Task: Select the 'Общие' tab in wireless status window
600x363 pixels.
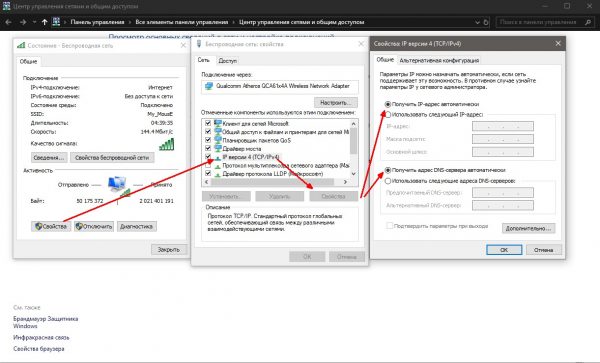Action: [28, 61]
